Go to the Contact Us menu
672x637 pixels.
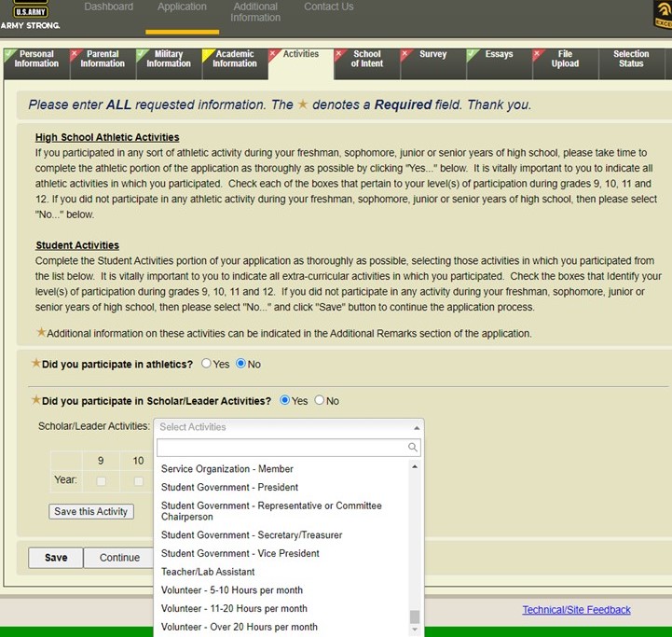click(x=328, y=7)
